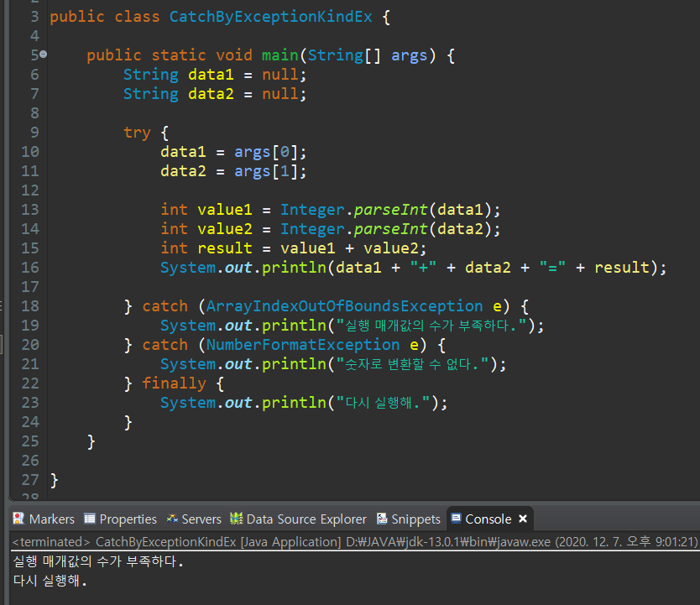Screen dimensions: 700x605
Task: Click the Markers tab icon
Action: (18, 518)
